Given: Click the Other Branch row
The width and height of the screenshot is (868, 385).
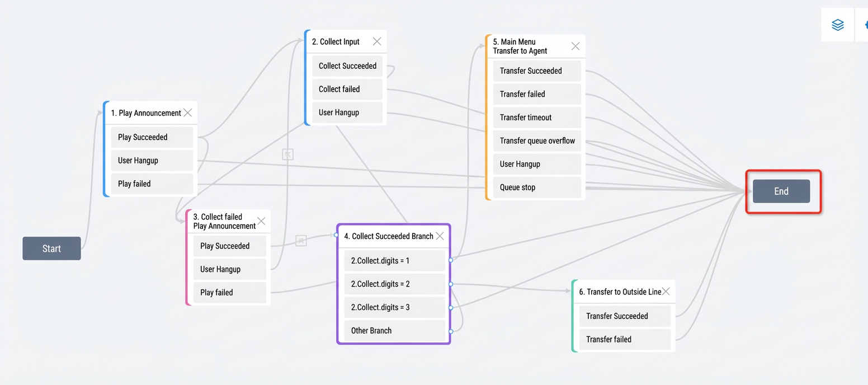Looking at the screenshot, I should click(x=394, y=331).
